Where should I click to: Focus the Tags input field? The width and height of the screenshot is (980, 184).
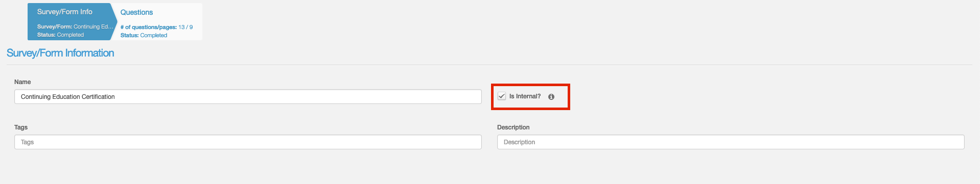pyautogui.click(x=248, y=142)
